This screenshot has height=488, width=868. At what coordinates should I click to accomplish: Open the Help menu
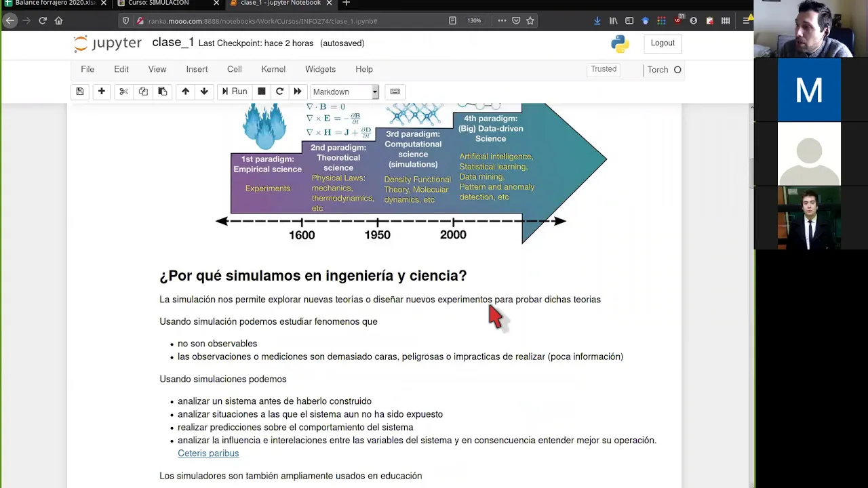[364, 69]
